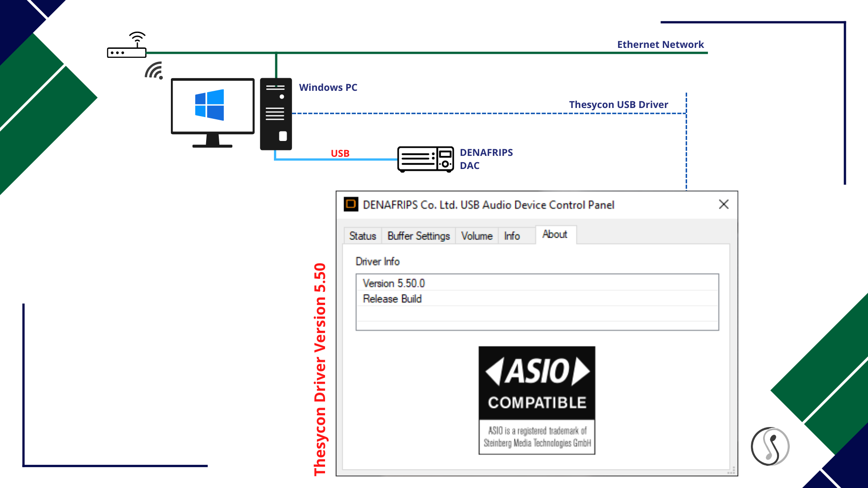Select the Info tab

(x=512, y=236)
